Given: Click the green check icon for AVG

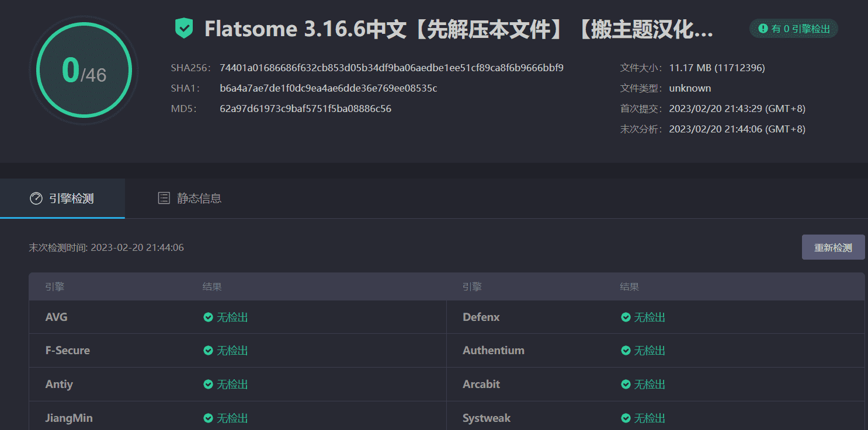Looking at the screenshot, I should [208, 317].
